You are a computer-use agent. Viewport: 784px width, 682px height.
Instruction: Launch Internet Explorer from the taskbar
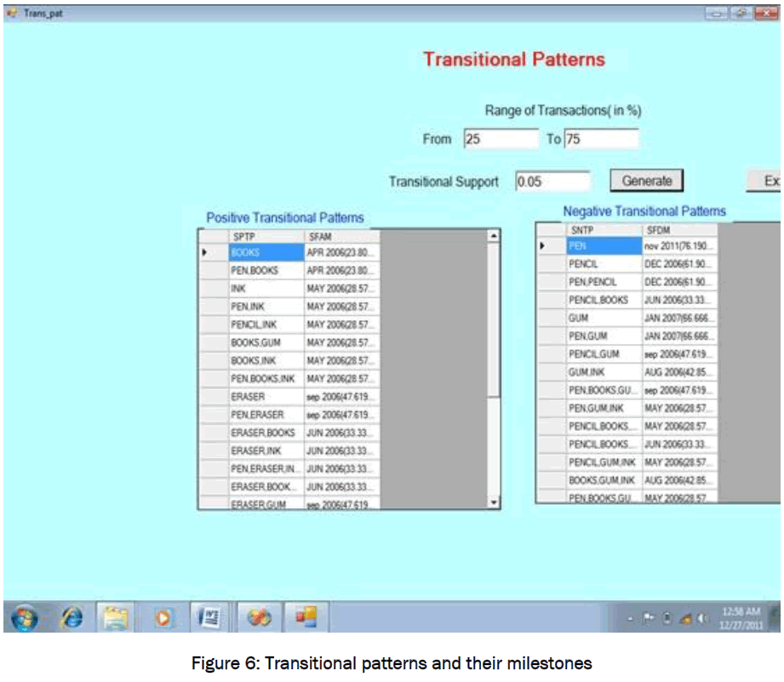[72, 620]
